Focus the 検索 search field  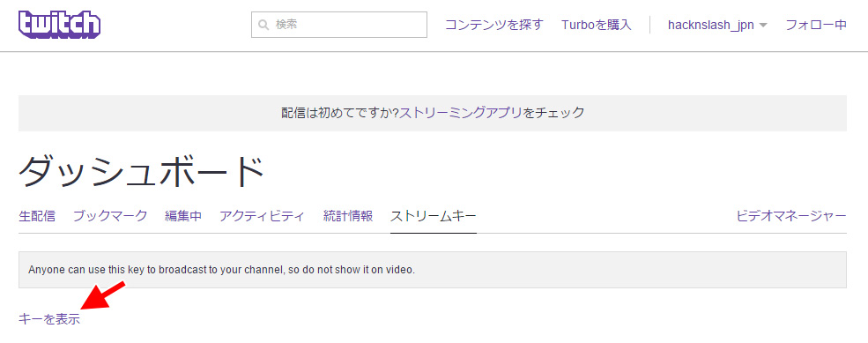pyautogui.click(x=338, y=25)
